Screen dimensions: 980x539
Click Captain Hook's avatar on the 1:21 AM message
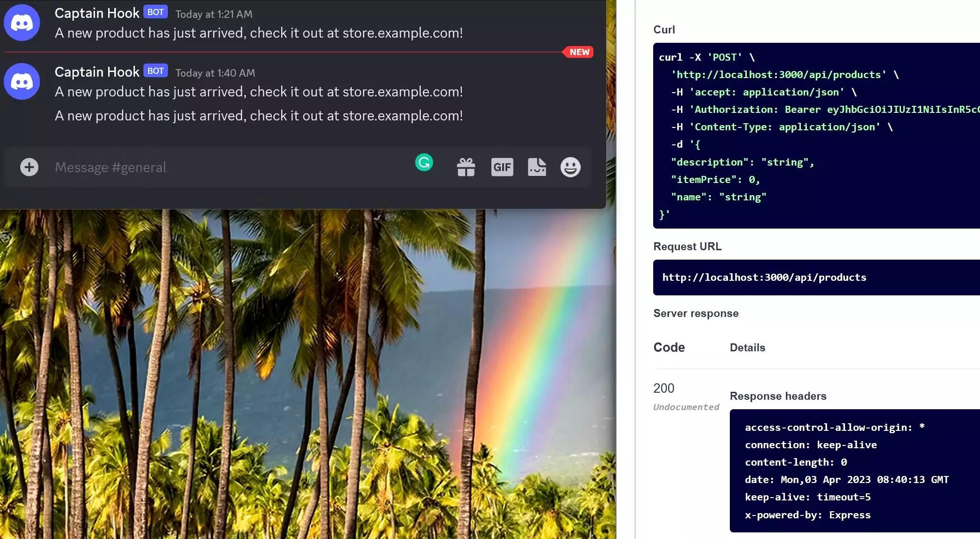coord(22,22)
